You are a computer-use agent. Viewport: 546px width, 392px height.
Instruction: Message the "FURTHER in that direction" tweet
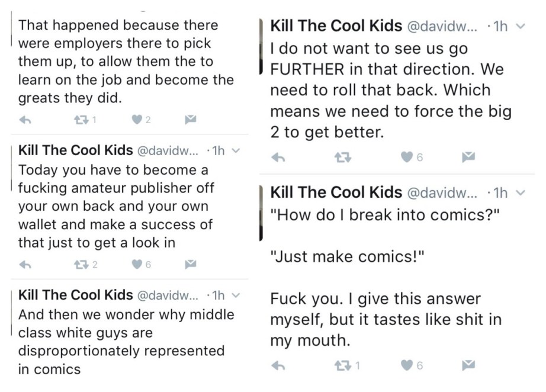(468, 158)
